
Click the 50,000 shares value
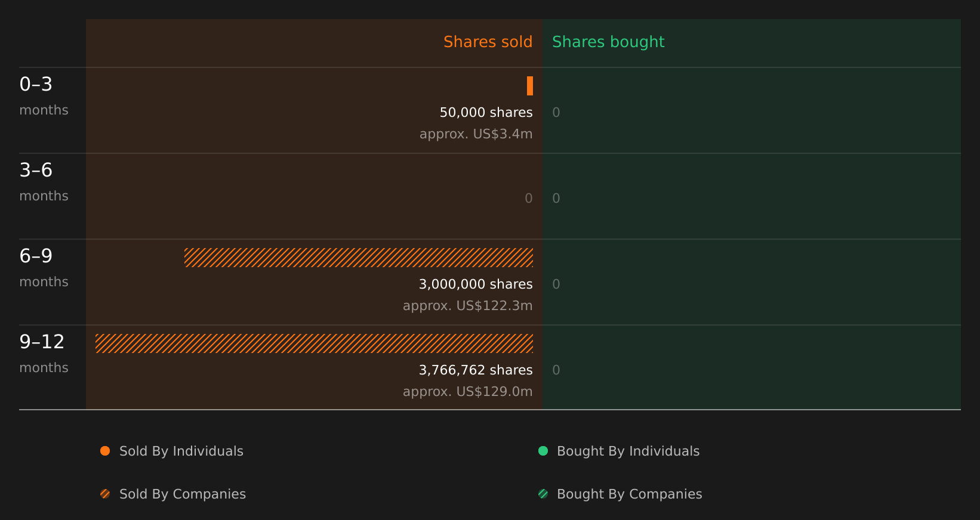(x=486, y=112)
